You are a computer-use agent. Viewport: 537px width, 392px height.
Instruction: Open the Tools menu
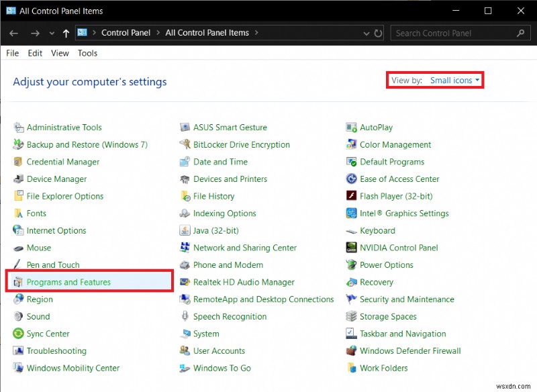87,53
